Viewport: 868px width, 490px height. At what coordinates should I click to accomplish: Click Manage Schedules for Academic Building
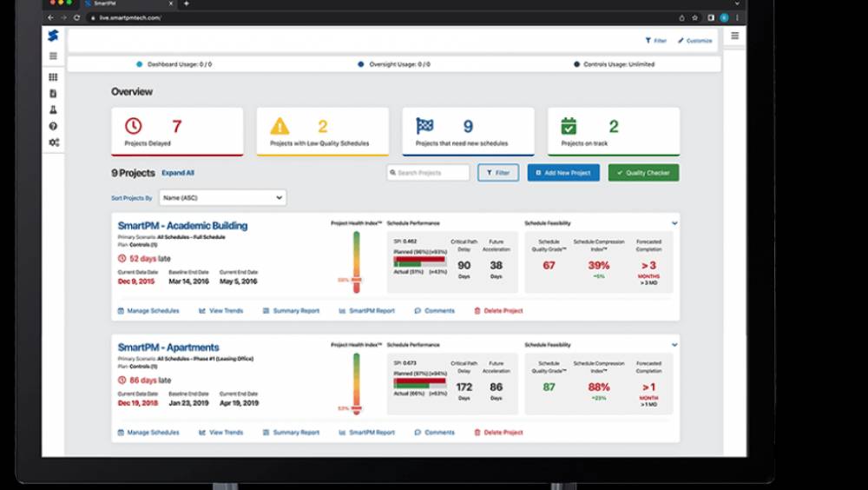(x=148, y=311)
